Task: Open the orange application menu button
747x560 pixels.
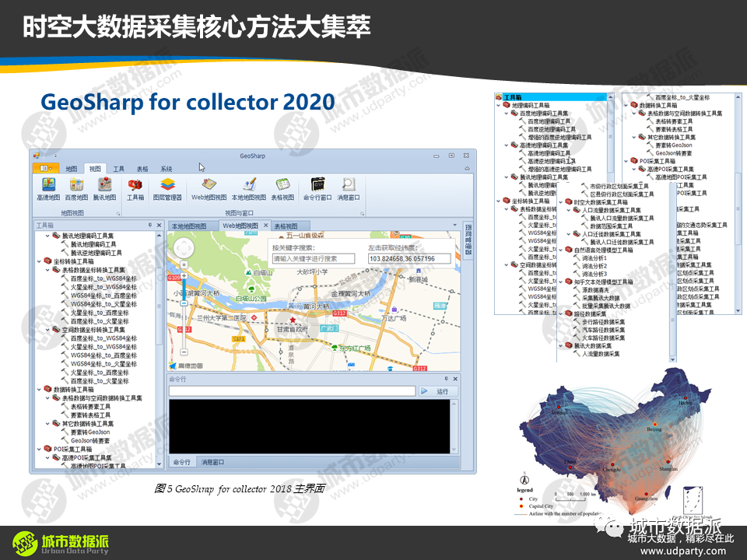Action: (x=46, y=168)
